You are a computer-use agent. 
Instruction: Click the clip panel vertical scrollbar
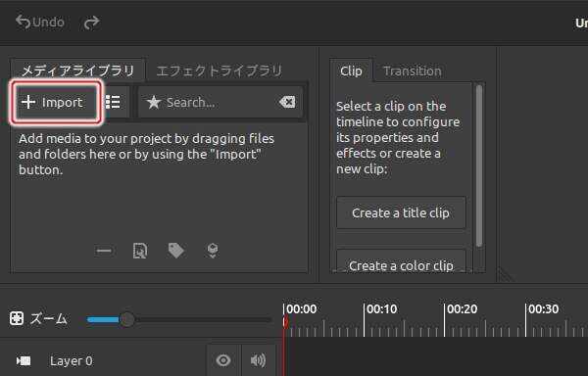point(478,165)
